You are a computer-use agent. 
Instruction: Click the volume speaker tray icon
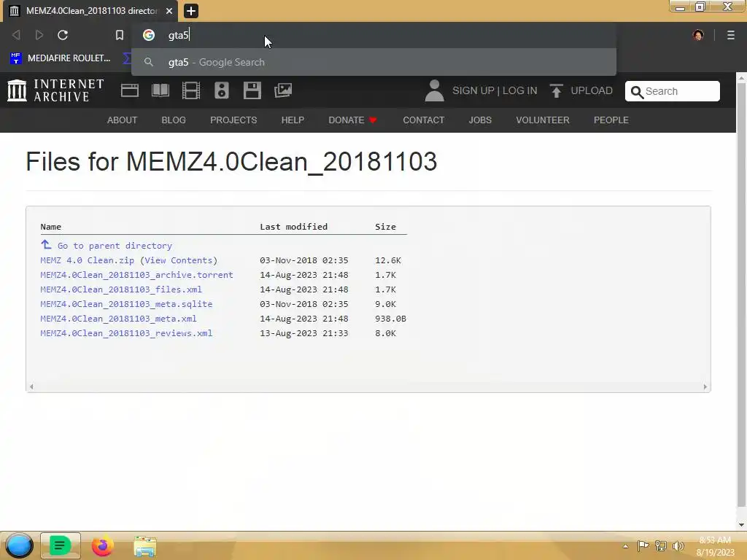click(678, 545)
